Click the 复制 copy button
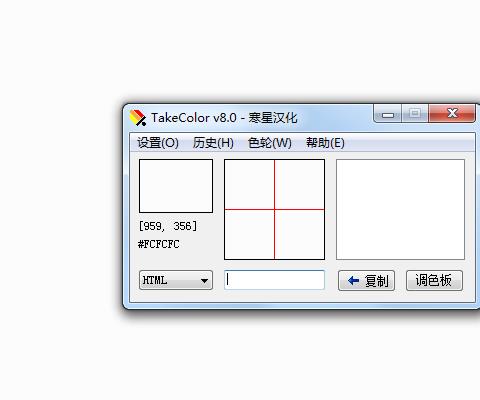The image size is (480, 400). click(x=366, y=281)
